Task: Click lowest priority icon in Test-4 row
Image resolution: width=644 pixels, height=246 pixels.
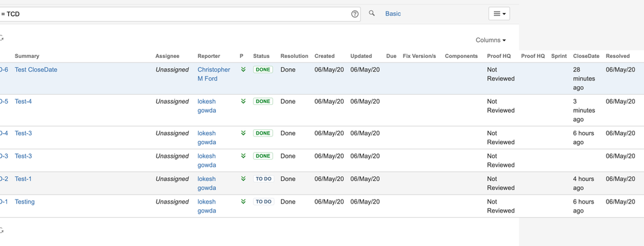Action: point(243,101)
